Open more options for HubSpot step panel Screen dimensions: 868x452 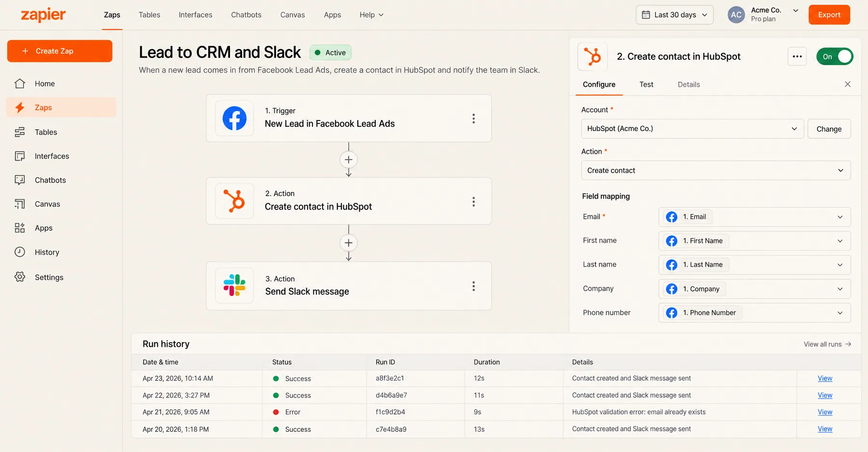click(797, 56)
